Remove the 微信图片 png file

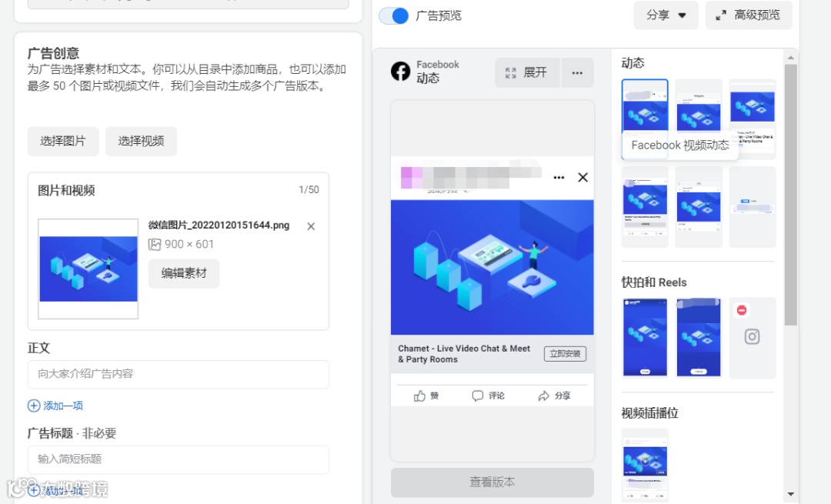tap(311, 226)
